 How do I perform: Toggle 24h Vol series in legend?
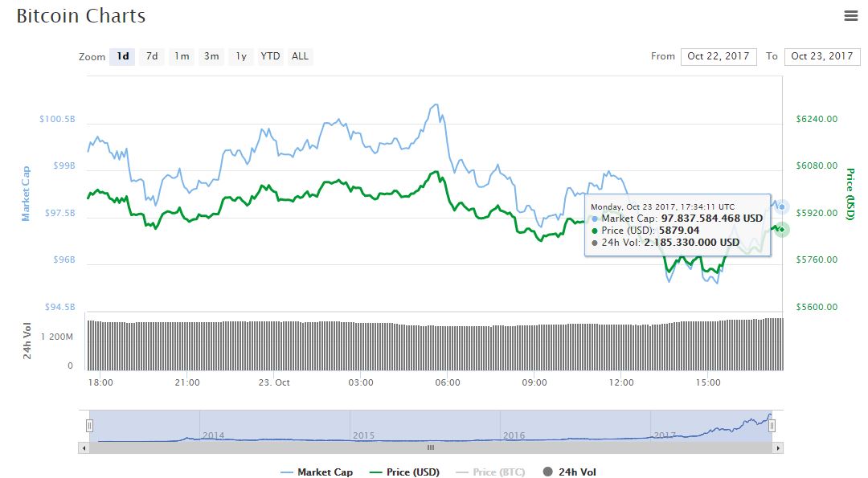click(x=570, y=472)
